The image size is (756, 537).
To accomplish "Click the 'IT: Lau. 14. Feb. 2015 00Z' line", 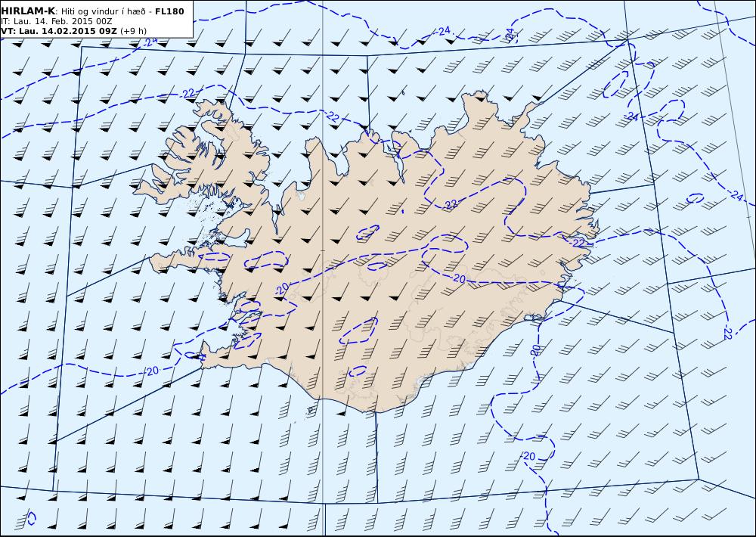I will 57,21.
